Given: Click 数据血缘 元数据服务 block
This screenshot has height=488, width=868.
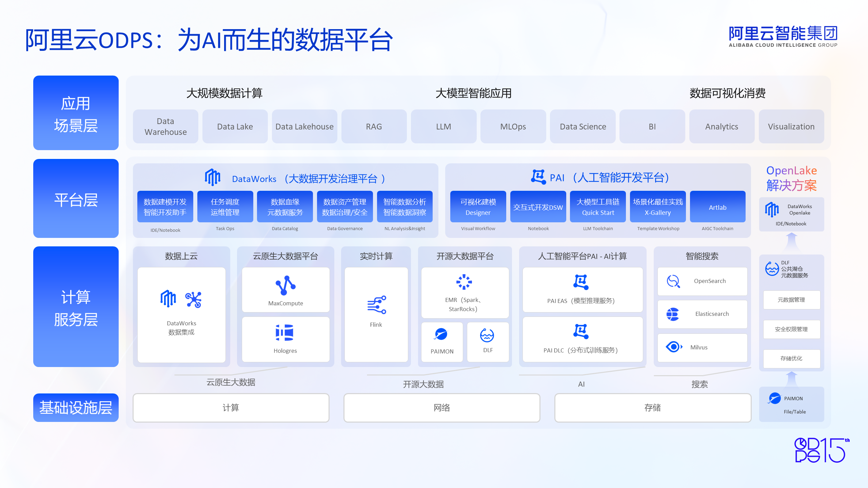Looking at the screenshot, I should tap(285, 207).
